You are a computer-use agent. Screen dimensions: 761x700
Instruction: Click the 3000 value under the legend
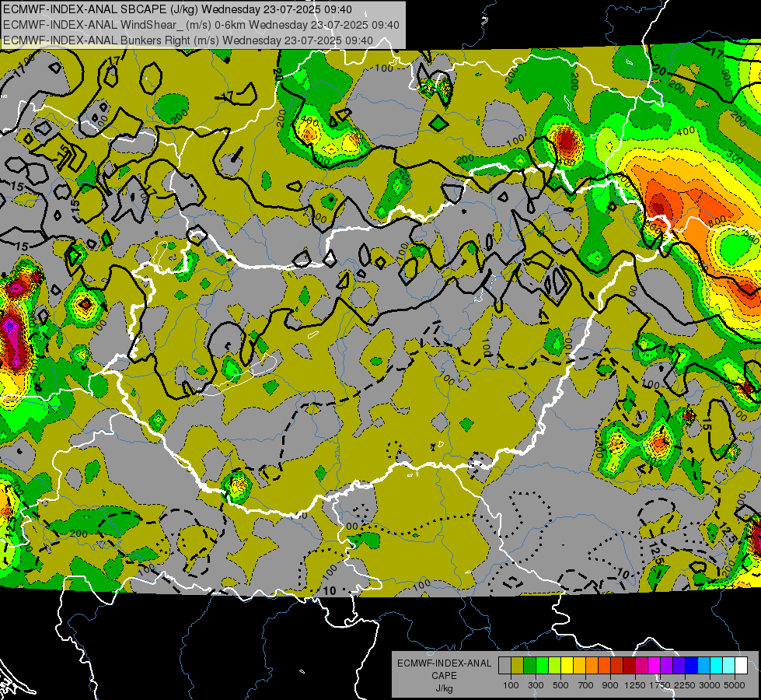[710, 685]
